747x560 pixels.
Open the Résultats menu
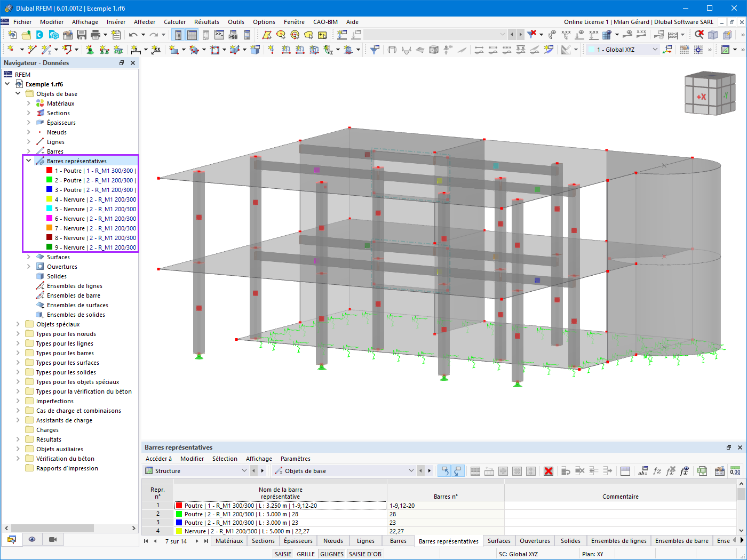pos(206,22)
